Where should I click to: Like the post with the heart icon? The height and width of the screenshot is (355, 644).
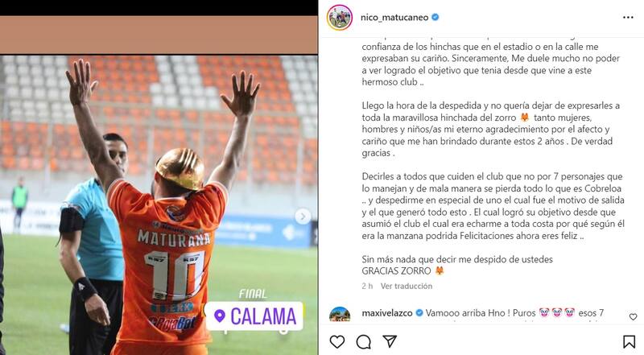pyautogui.click(x=337, y=342)
